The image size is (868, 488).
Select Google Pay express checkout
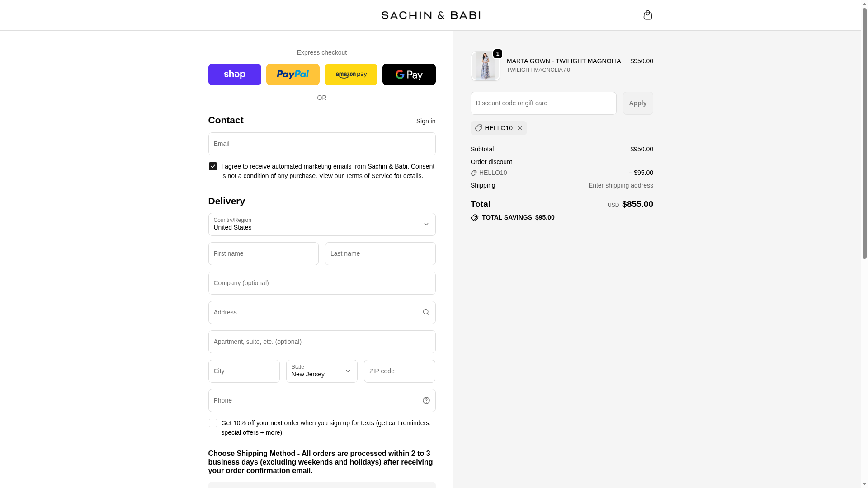click(409, 75)
